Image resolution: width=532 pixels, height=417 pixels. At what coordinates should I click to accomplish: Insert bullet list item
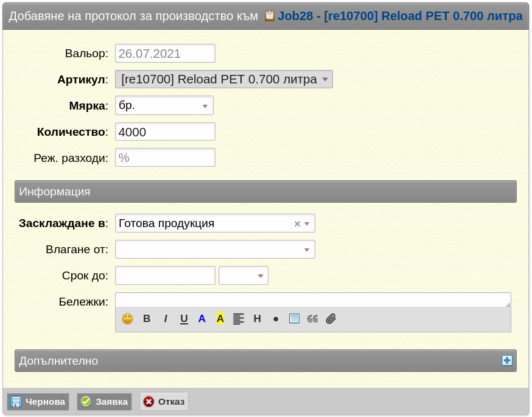tap(276, 319)
